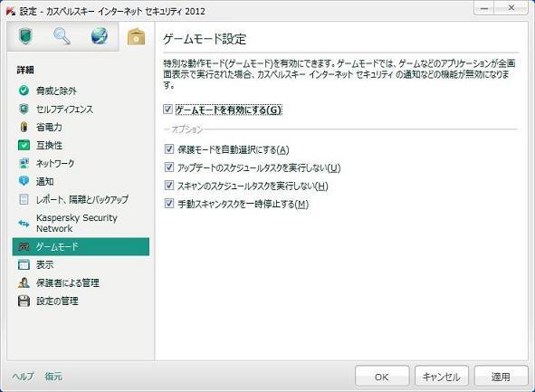Image resolution: width=535 pixels, height=392 pixels.
Task: Select セルフディフェンス in the sidebar
Action: [x=81, y=110]
